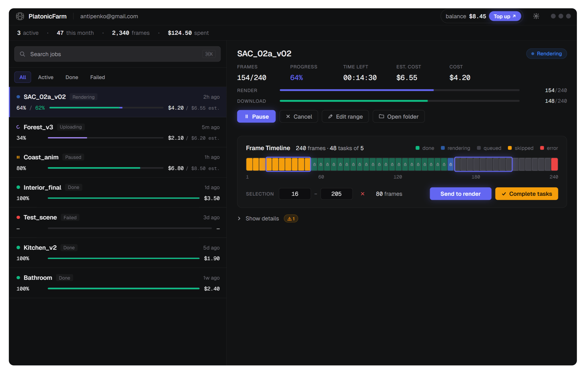Click the Kitchen_v2 job name
Image resolution: width=588 pixels, height=375 pixels.
click(x=40, y=248)
